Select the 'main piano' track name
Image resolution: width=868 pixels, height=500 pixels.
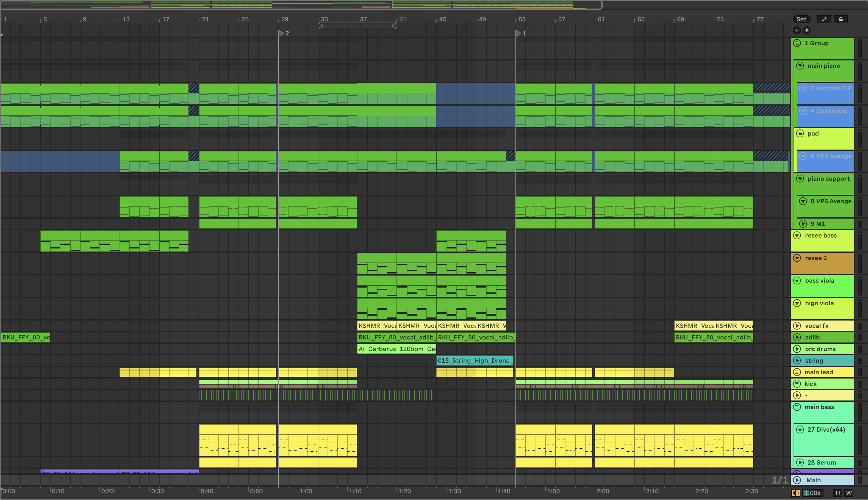[x=824, y=66]
